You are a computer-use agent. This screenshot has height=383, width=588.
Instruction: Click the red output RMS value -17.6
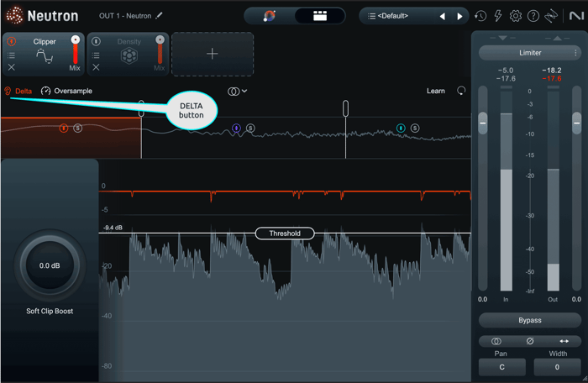(552, 78)
